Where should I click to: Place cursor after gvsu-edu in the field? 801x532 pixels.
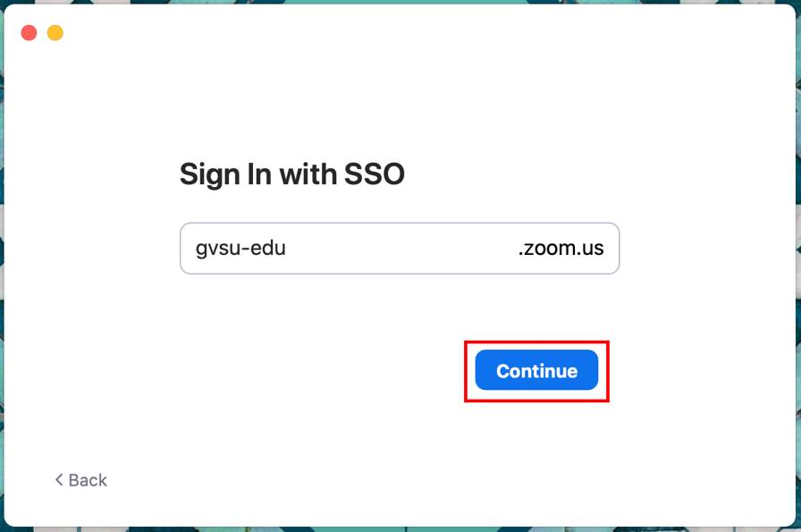pos(288,249)
